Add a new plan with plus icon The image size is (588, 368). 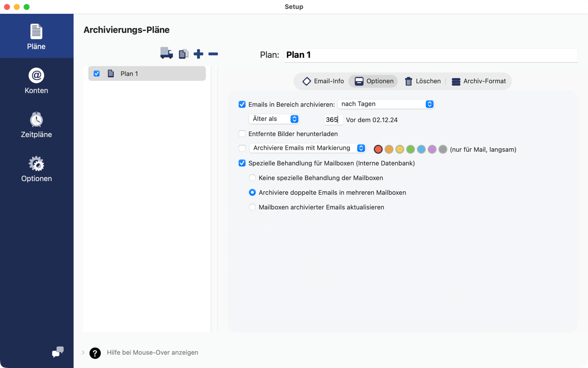click(x=198, y=54)
